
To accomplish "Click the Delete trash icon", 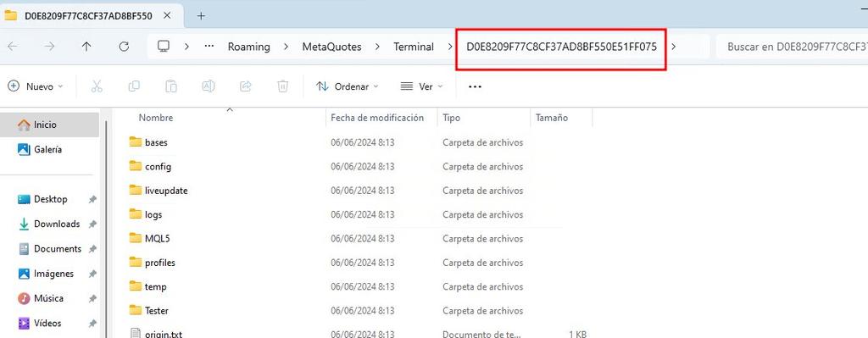I will click(283, 86).
